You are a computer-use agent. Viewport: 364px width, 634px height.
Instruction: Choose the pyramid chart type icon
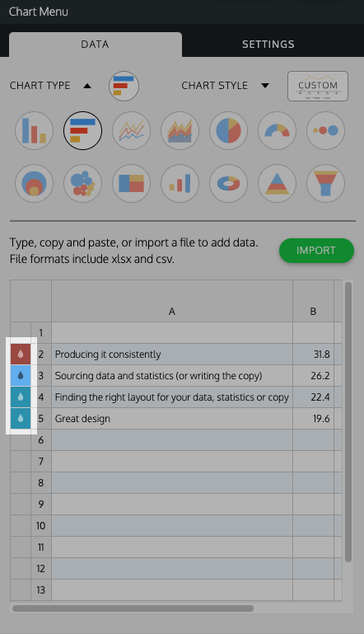(278, 183)
